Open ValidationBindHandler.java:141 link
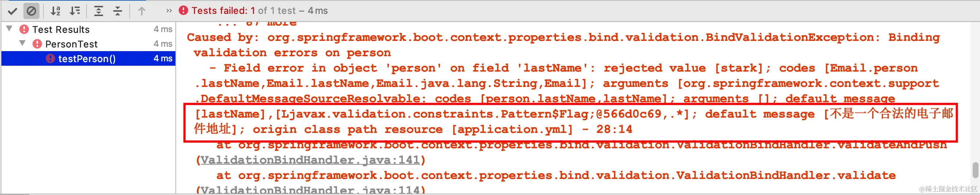The width and height of the screenshot is (980, 195). [x=310, y=160]
